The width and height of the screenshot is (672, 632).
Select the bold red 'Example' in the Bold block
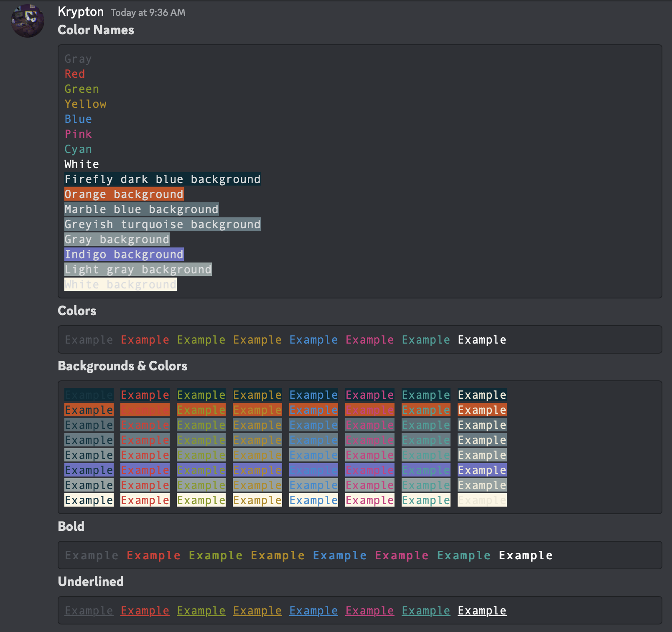pyautogui.click(x=154, y=556)
